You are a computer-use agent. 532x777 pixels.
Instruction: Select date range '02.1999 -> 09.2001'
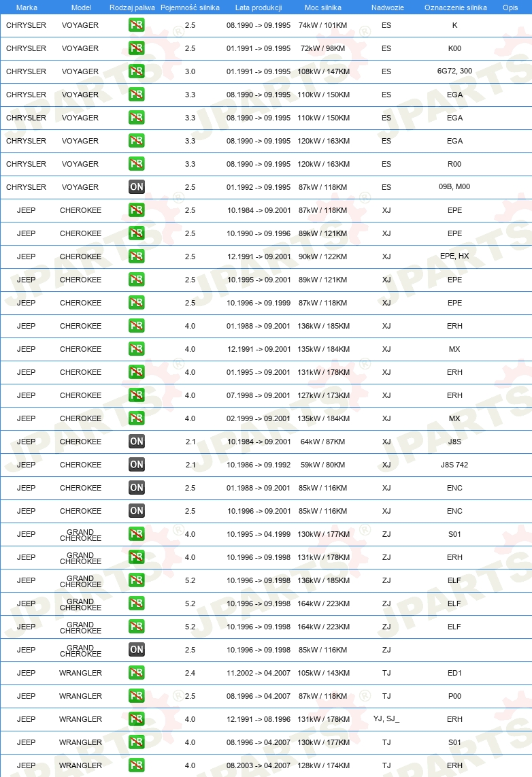pyautogui.click(x=259, y=418)
